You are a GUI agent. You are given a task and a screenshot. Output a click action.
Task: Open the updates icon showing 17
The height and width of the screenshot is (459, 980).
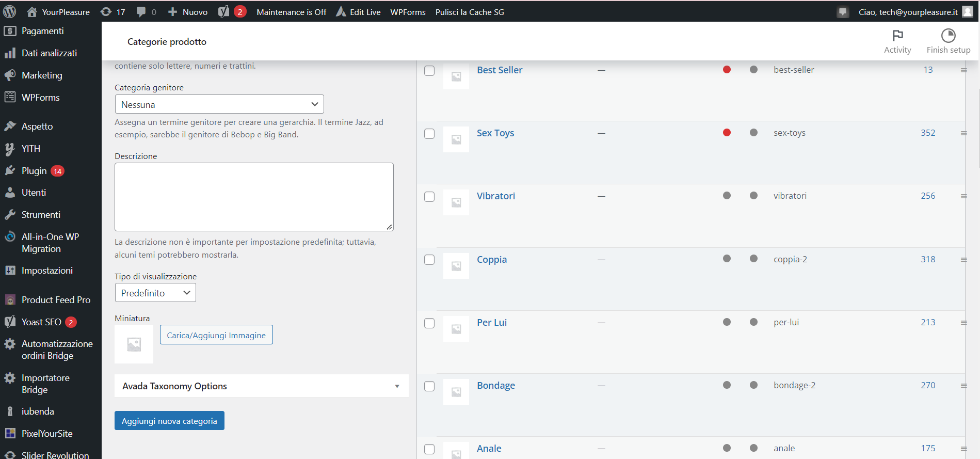click(x=106, y=12)
